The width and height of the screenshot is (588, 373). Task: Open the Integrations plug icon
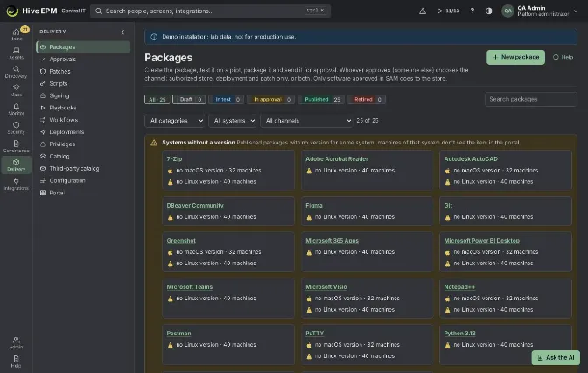tap(16, 184)
